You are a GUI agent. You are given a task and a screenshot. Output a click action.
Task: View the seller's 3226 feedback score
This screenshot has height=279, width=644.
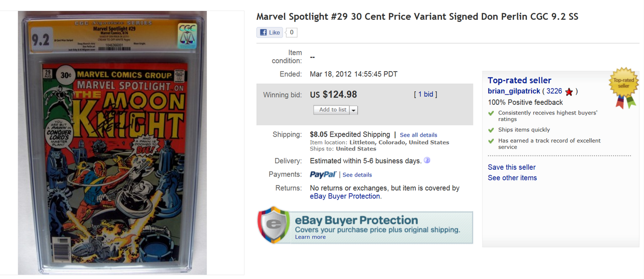(554, 92)
